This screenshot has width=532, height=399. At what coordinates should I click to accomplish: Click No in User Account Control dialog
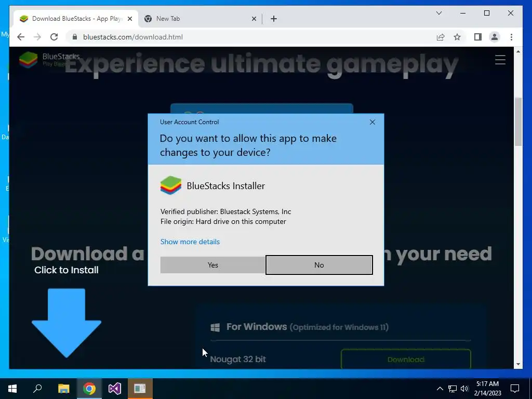click(319, 265)
